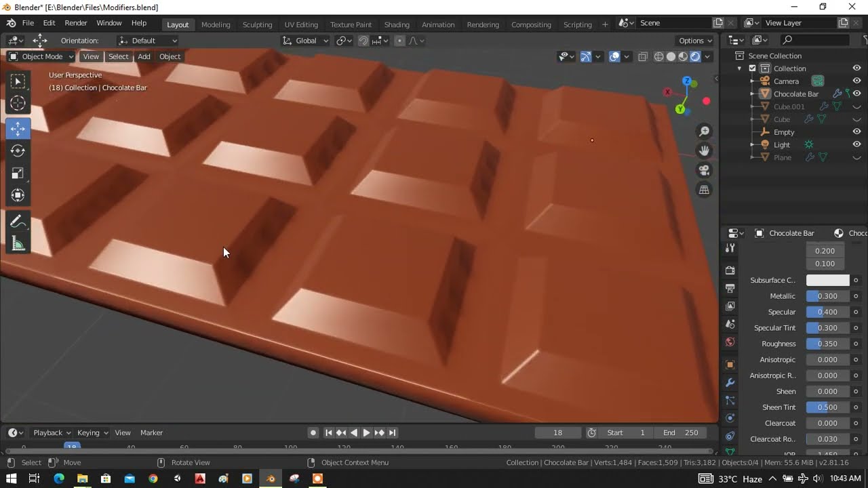Viewport: 868px width, 488px height.
Task: Open the Render properties tab icon
Action: coord(730,270)
